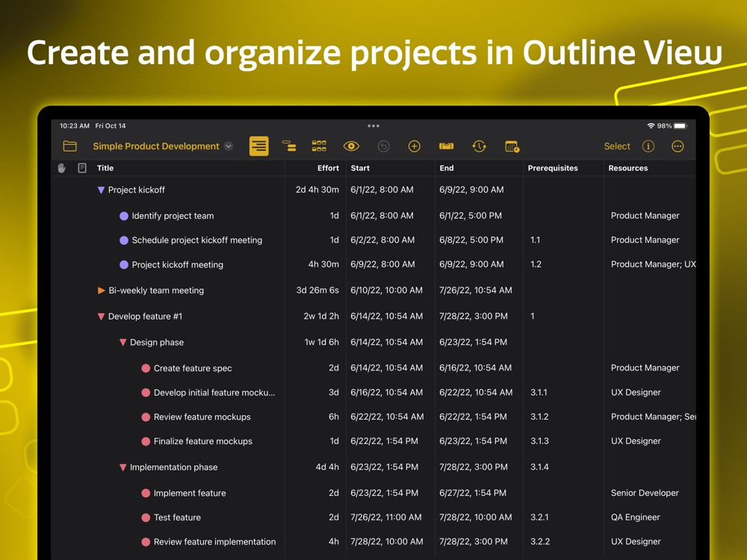Screen dimensions: 747x560
Task: Collapse the Project kickoff group
Action: click(101, 190)
